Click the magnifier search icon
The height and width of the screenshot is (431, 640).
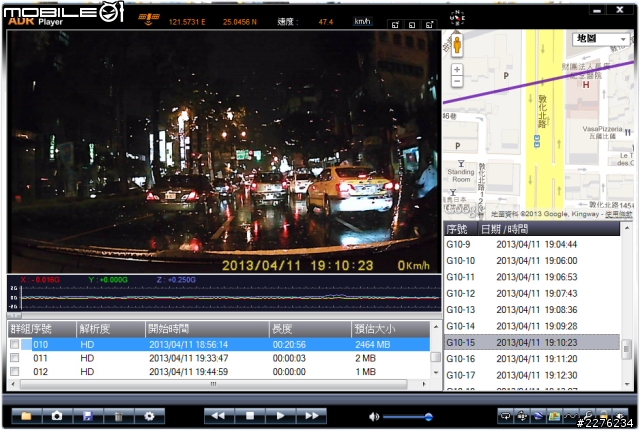587,416
